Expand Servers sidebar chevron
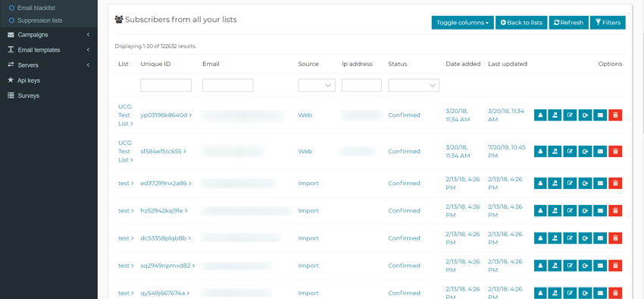The height and width of the screenshot is (299, 644). pyautogui.click(x=88, y=65)
